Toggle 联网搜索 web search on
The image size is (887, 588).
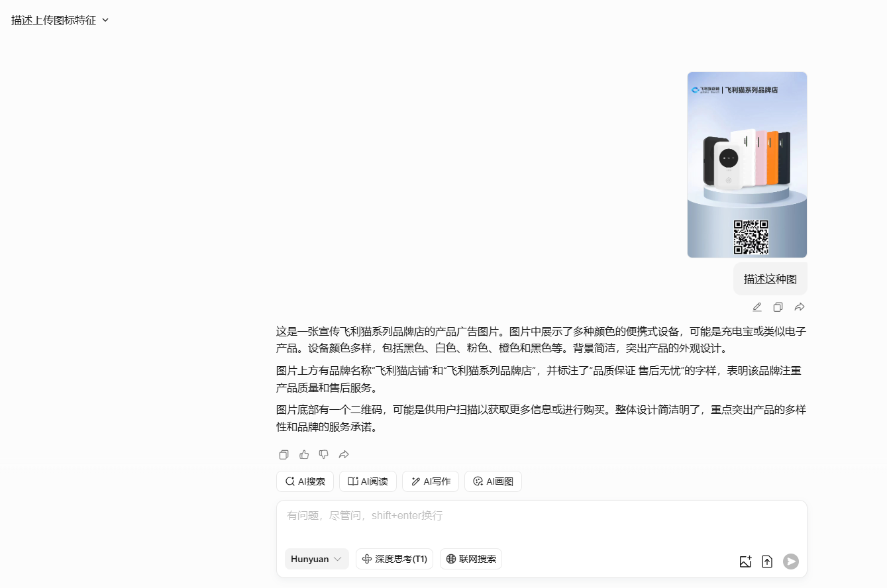[470, 559]
